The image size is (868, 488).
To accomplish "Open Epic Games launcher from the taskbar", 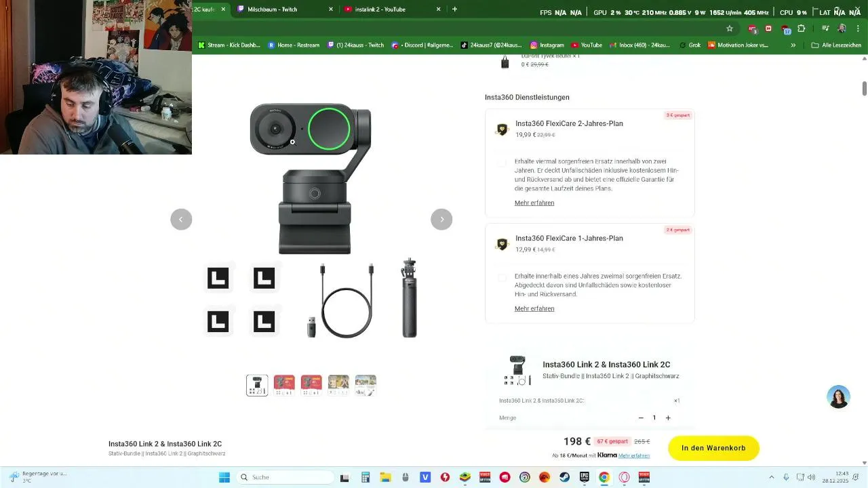I will point(584,477).
